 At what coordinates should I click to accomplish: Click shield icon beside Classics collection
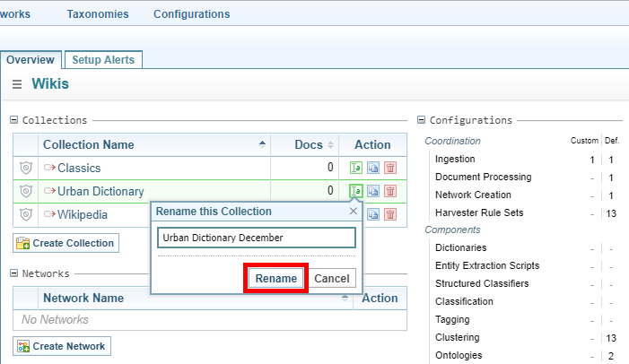(25, 168)
